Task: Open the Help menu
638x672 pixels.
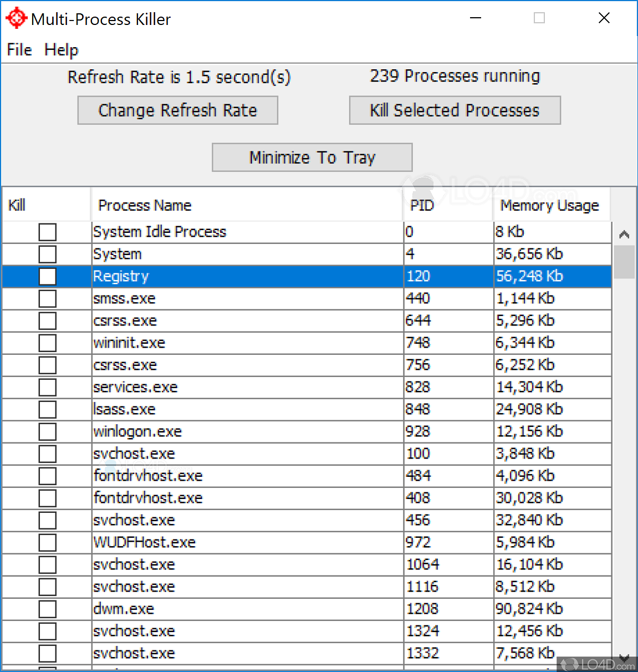Action: coord(60,50)
